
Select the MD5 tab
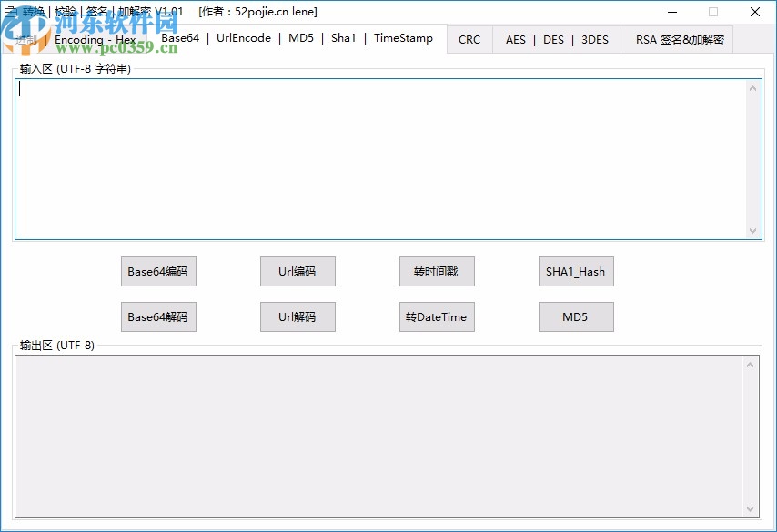point(300,39)
